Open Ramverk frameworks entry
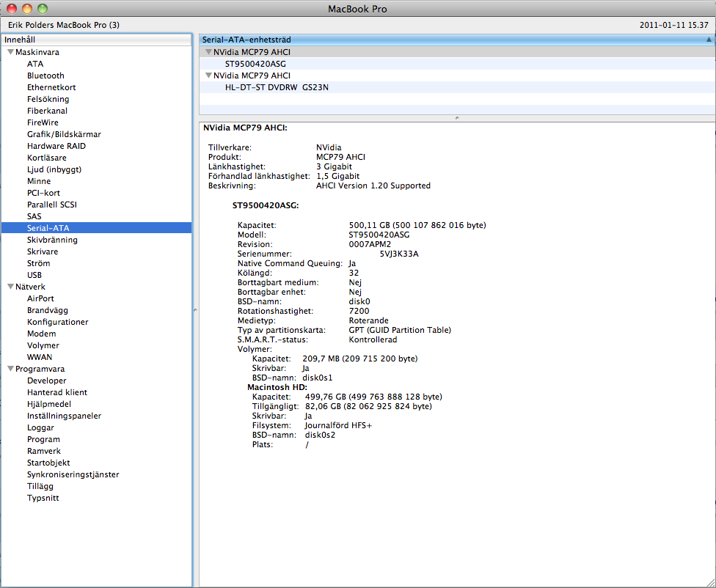Viewport: 716px width, 588px height. (44, 451)
